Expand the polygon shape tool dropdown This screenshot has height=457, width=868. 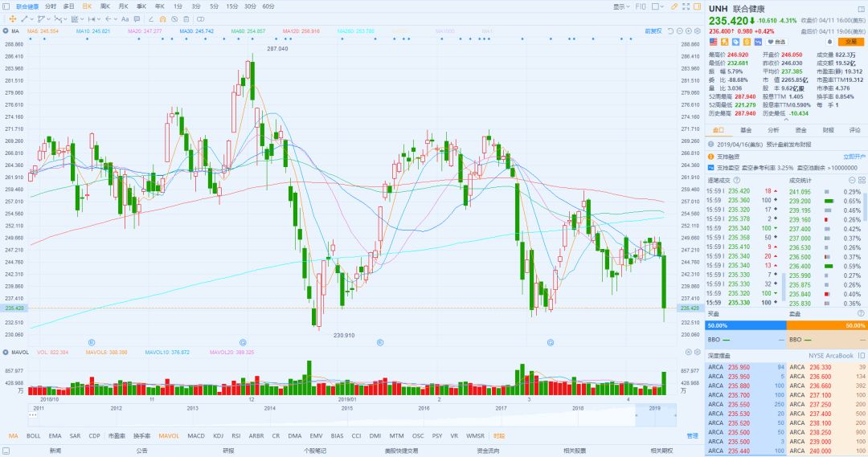(x=49, y=19)
